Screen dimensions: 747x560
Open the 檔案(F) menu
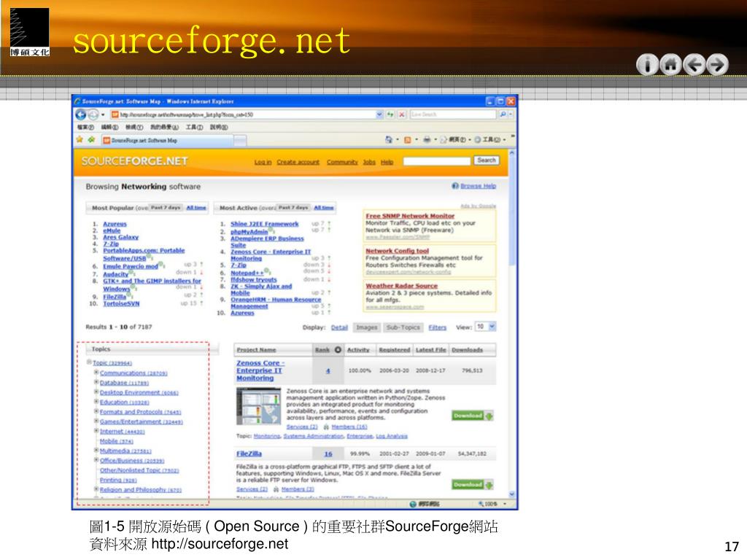coord(85,128)
